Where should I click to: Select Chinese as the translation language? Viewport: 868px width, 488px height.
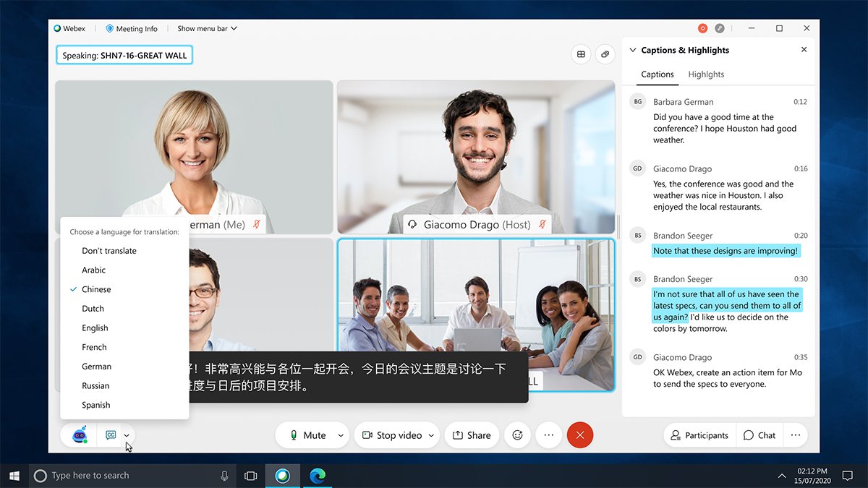click(98, 288)
